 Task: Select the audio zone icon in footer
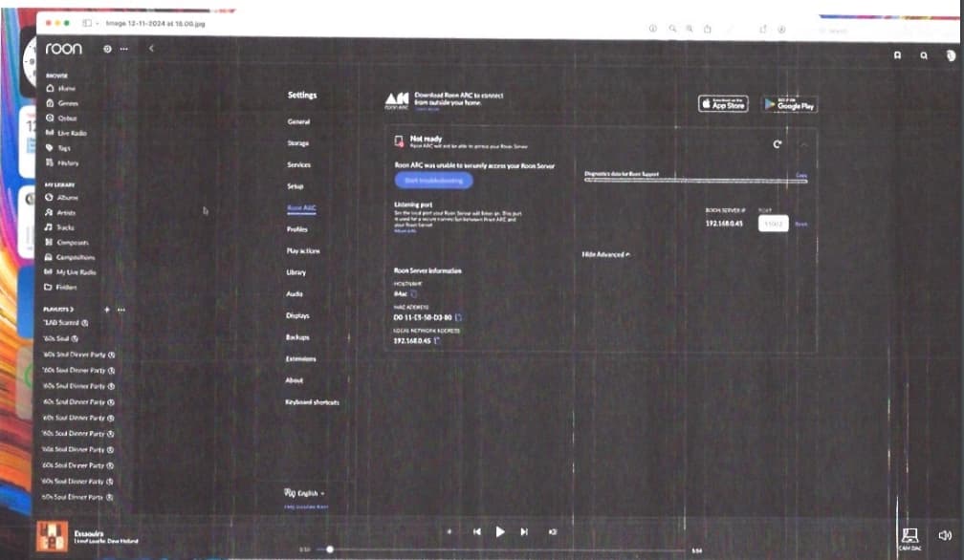(909, 538)
